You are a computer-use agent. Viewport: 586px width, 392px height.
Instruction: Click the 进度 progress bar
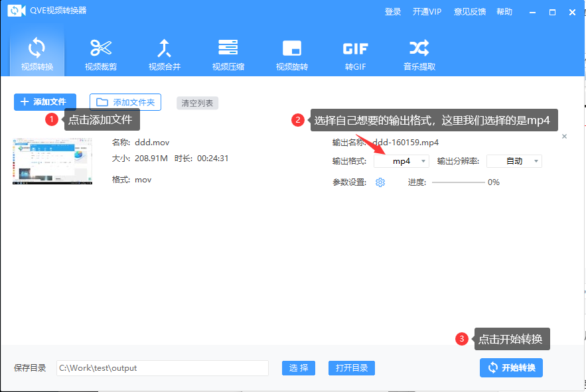coord(458,182)
